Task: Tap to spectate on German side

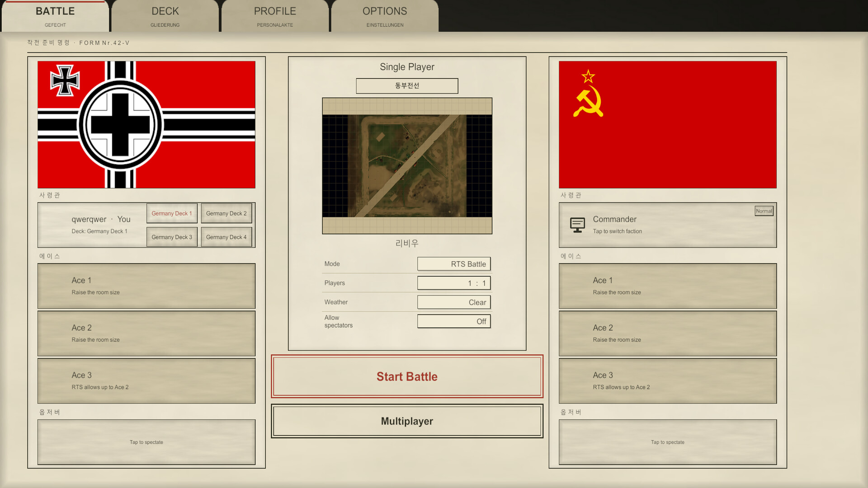Action: click(x=146, y=442)
